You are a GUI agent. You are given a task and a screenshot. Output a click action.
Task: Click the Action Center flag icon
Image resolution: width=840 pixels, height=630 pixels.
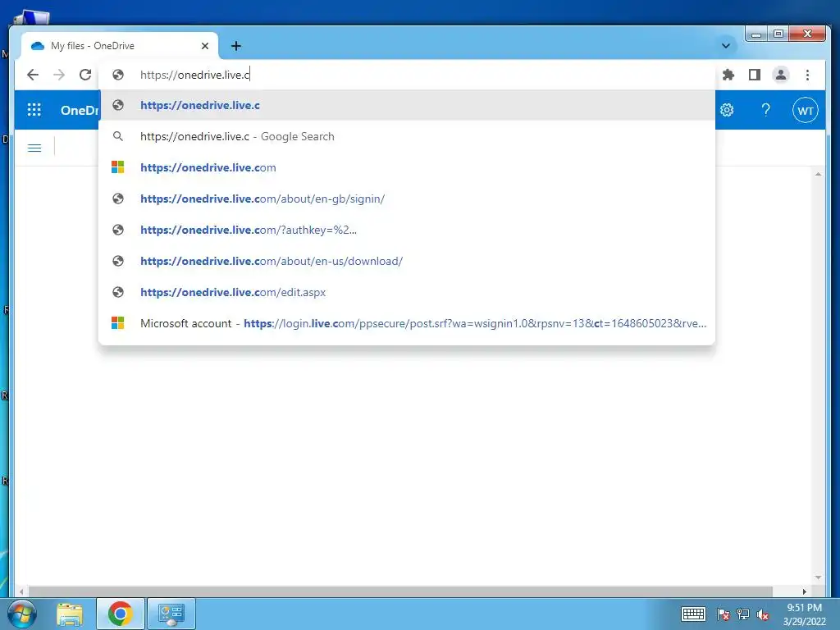coord(724,614)
